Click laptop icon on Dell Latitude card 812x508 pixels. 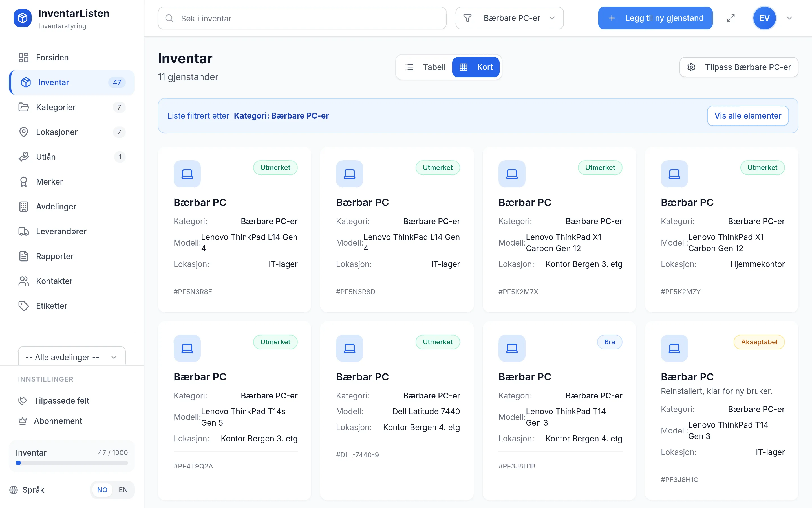coord(350,348)
